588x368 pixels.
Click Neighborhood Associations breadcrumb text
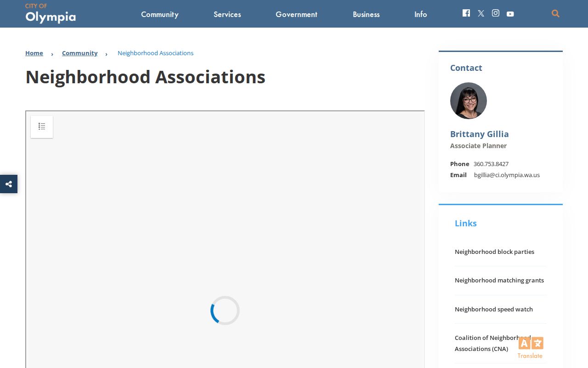click(155, 53)
